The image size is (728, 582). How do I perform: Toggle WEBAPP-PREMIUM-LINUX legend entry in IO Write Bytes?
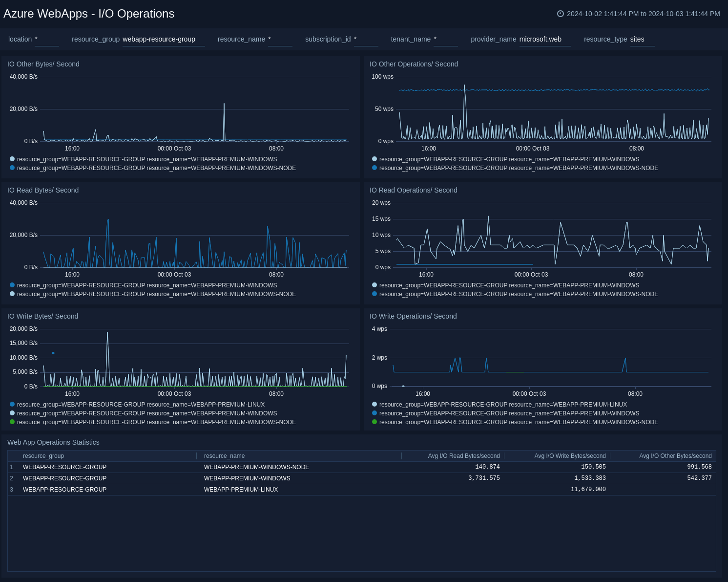point(137,405)
